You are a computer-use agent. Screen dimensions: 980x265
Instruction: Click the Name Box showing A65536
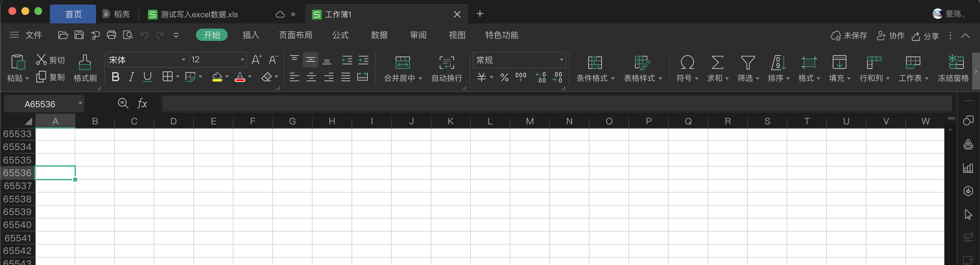[x=40, y=104]
